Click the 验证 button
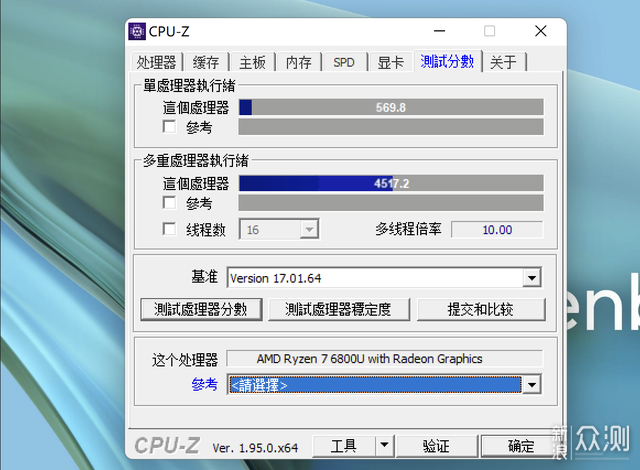The height and width of the screenshot is (470, 640). [436, 446]
